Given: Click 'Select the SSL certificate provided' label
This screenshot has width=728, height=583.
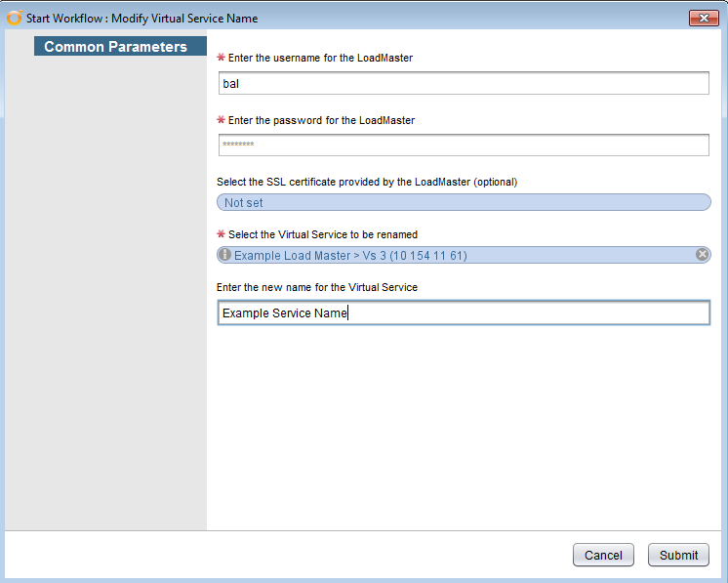Looking at the screenshot, I should coord(367,182).
